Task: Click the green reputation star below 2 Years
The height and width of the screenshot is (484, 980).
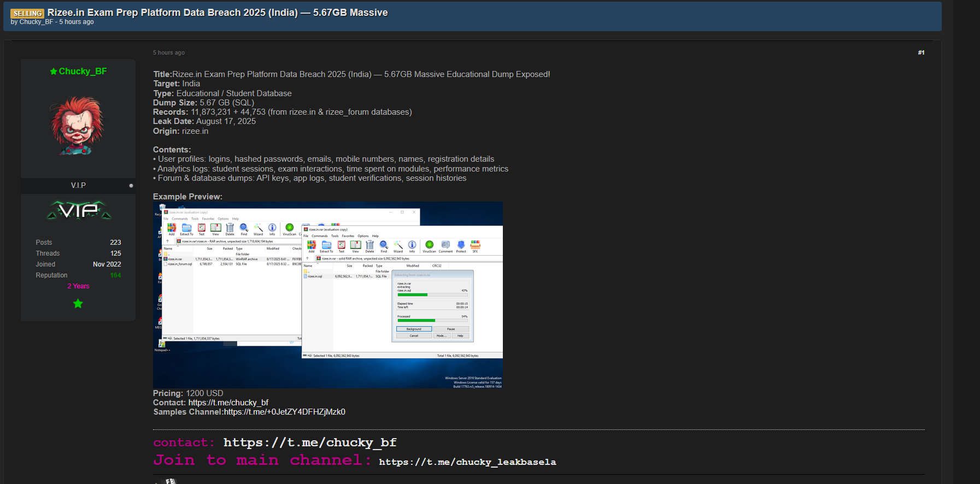Action: tap(78, 304)
